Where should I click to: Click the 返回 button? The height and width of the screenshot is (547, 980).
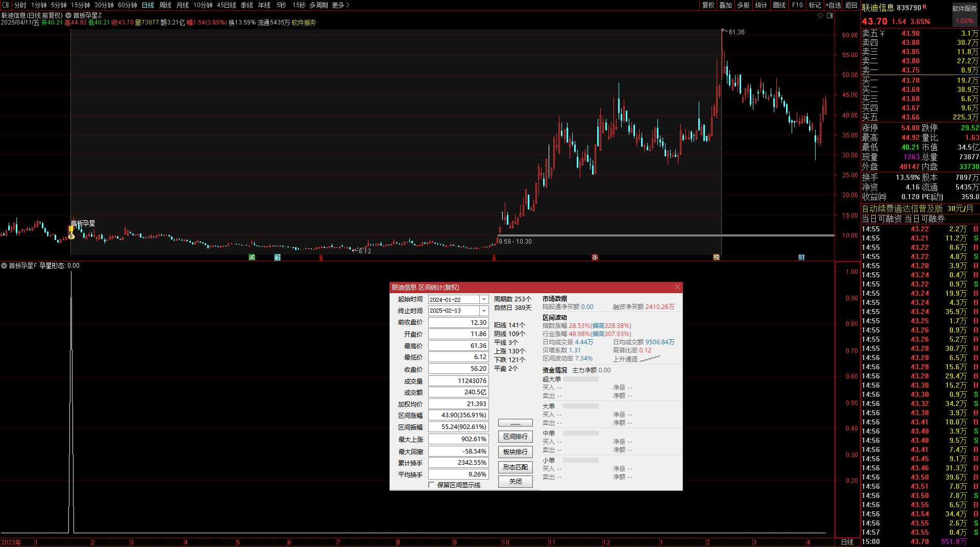click(x=851, y=5)
